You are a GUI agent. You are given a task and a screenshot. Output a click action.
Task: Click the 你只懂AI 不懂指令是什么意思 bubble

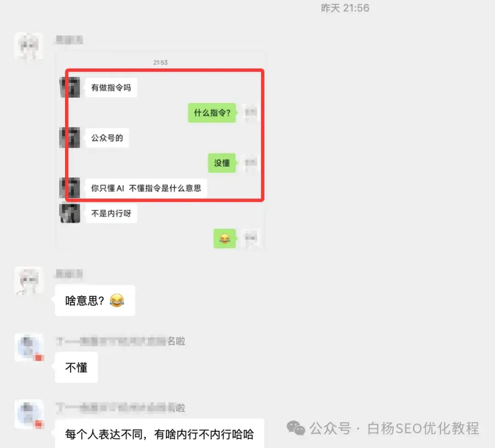(x=146, y=188)
